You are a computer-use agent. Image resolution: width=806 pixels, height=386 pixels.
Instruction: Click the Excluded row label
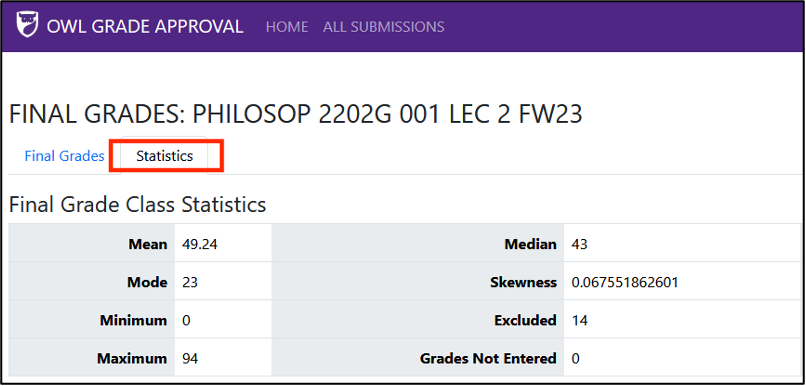tap(525, 321)
